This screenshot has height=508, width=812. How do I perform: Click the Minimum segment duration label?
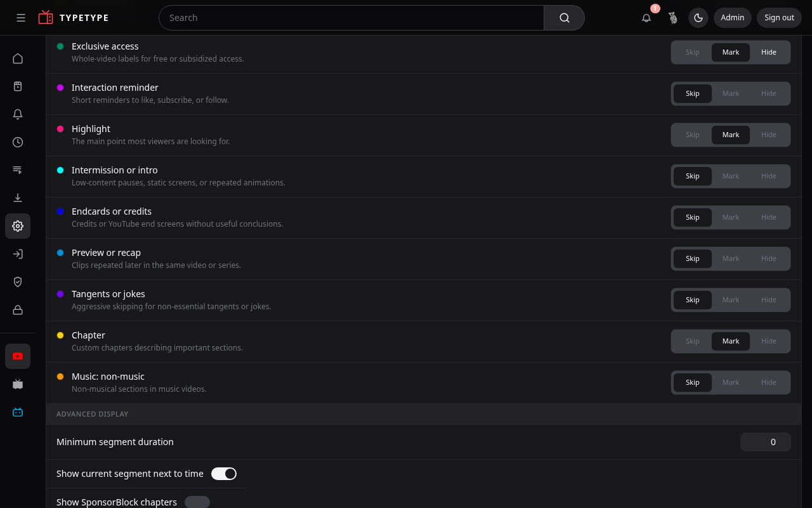pos(115,442)
